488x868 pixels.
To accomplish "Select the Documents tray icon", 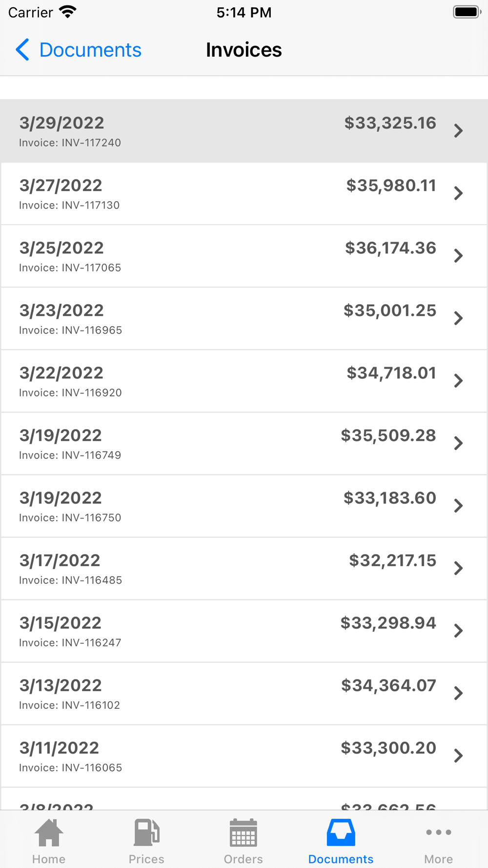I will [341, 832].
